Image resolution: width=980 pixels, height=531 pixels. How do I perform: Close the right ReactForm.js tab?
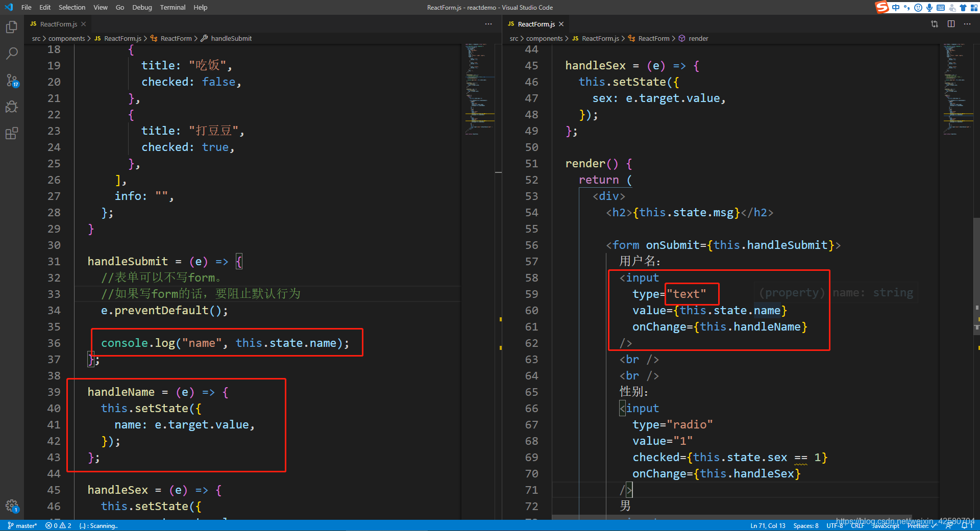561,24
